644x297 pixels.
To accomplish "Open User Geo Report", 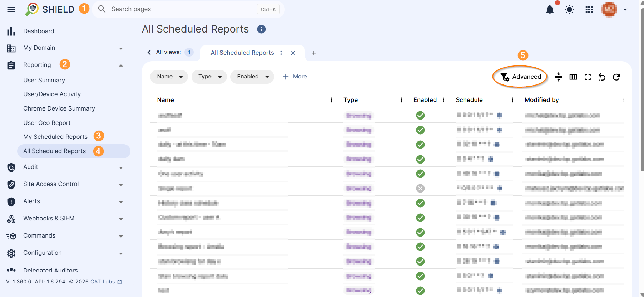I will [47, 123].
